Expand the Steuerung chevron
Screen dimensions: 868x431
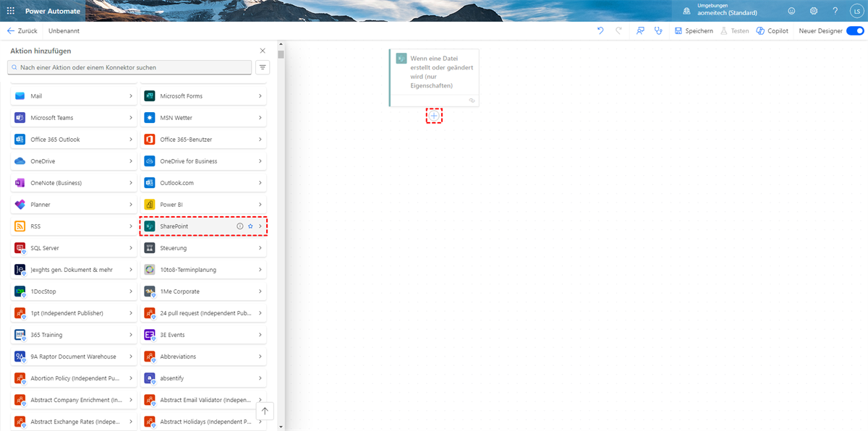pos(260,248)
